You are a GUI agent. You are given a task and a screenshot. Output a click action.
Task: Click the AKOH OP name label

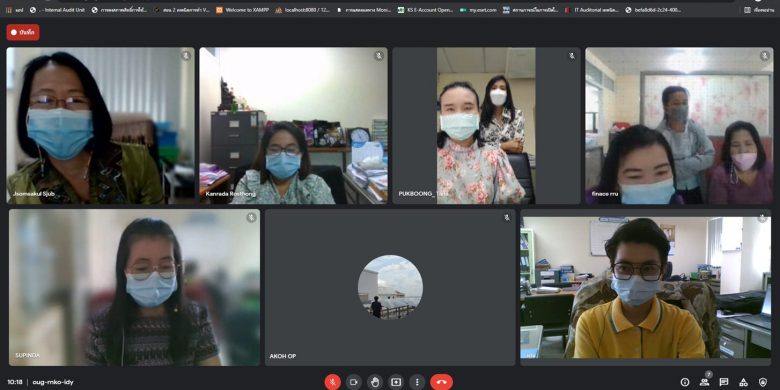click(x=283, y=356)
